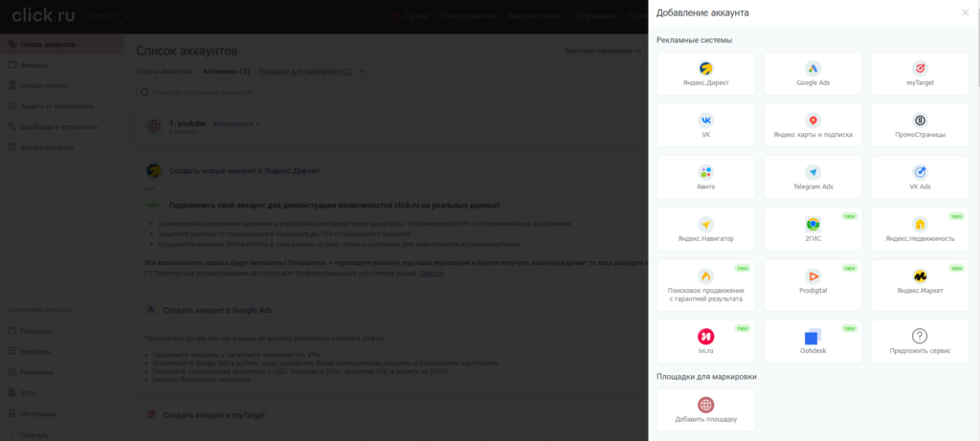The image size is (980, 441).
Task: Select the ПромоСтраницы card
Action: [920, 125]
